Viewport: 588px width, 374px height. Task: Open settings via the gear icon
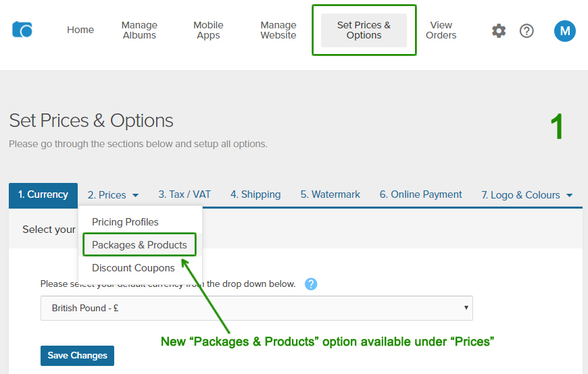click(499, 30)
